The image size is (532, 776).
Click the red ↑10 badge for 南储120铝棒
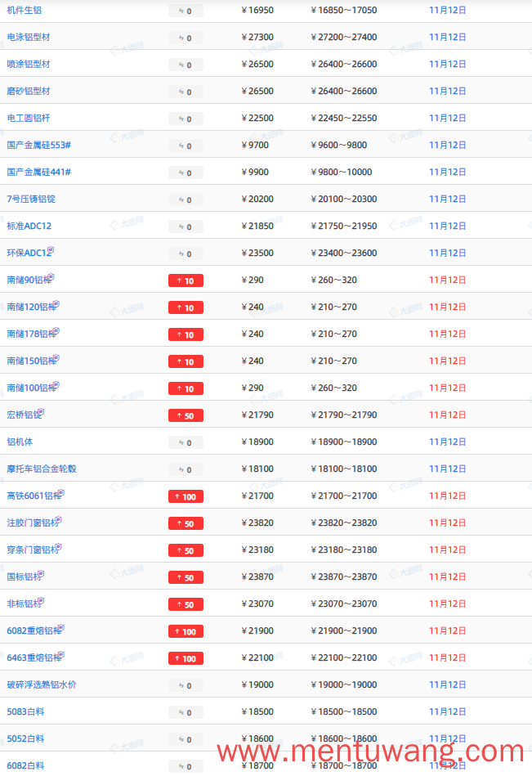[x=186, y=307]
